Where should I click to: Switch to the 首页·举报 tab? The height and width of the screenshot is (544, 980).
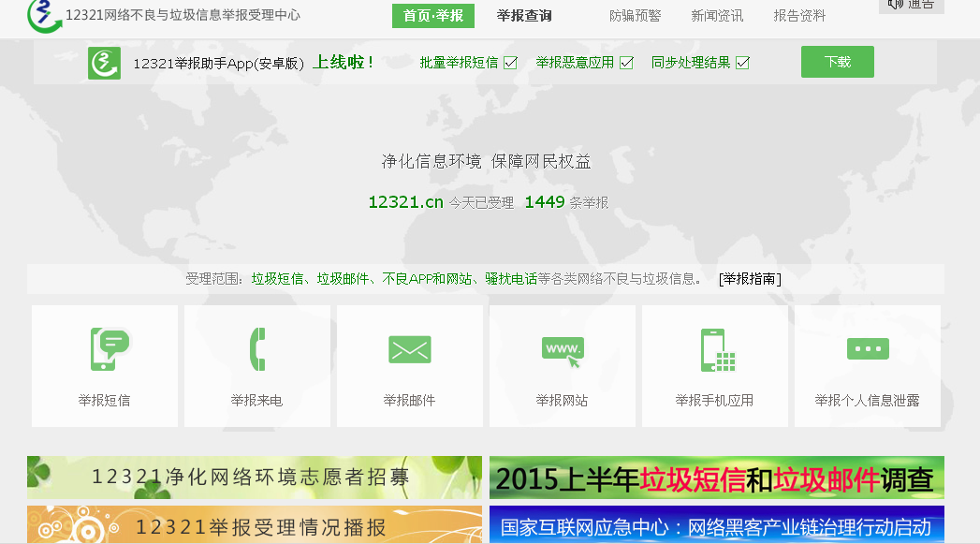[x=432, y=16]
